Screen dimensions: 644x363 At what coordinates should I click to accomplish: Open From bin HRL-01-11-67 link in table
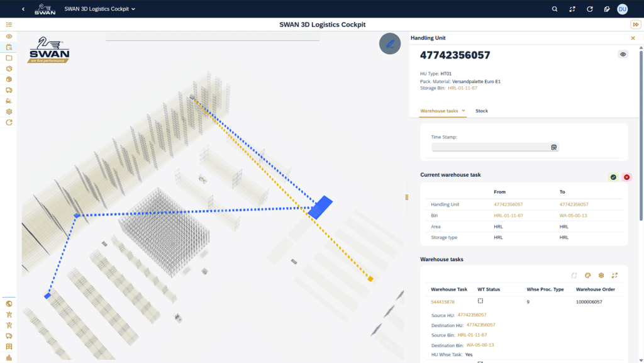508,216
